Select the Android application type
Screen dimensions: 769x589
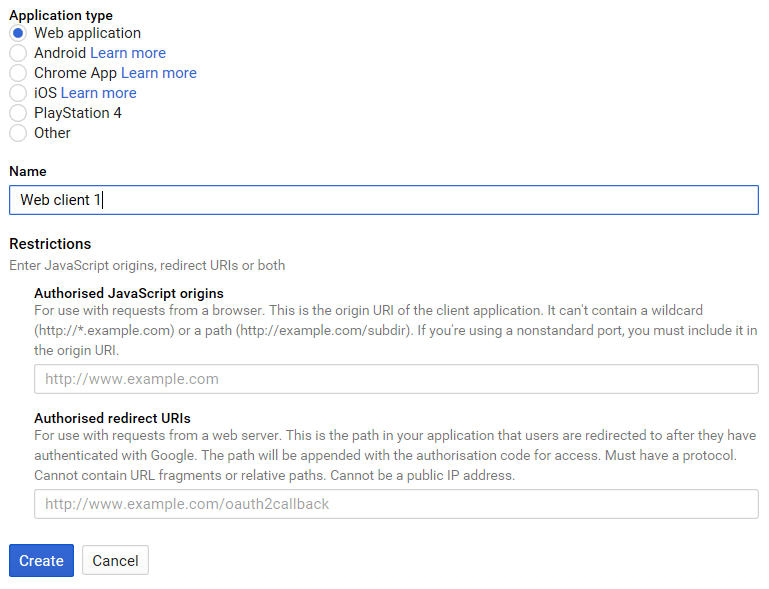pyautogui.click(x=18, y=53)
